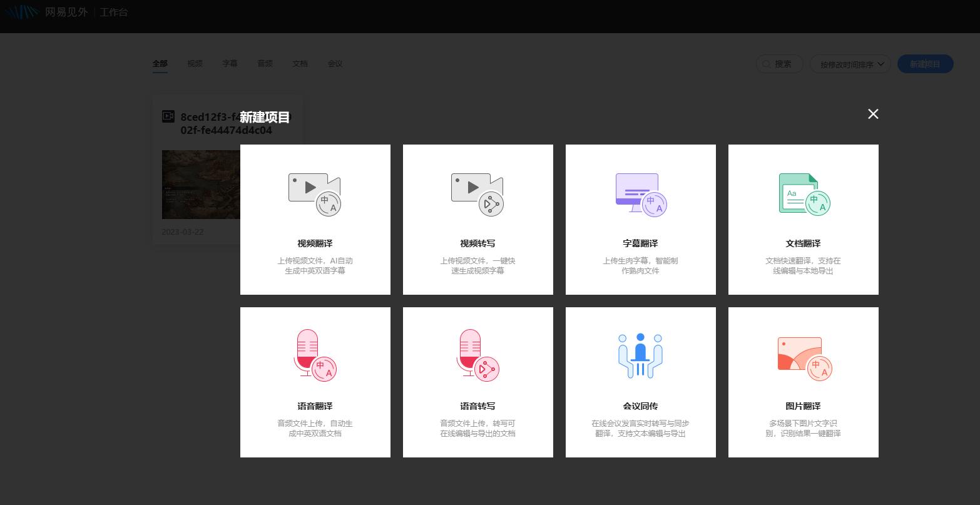
Task: Switch to the 字幕 tab
Action: 230,63
